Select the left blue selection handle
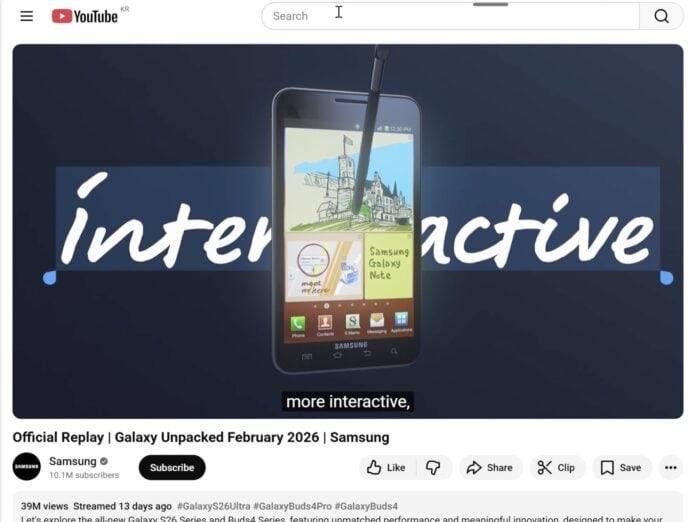Screen dimensions: 694x522 pos(50,278)
